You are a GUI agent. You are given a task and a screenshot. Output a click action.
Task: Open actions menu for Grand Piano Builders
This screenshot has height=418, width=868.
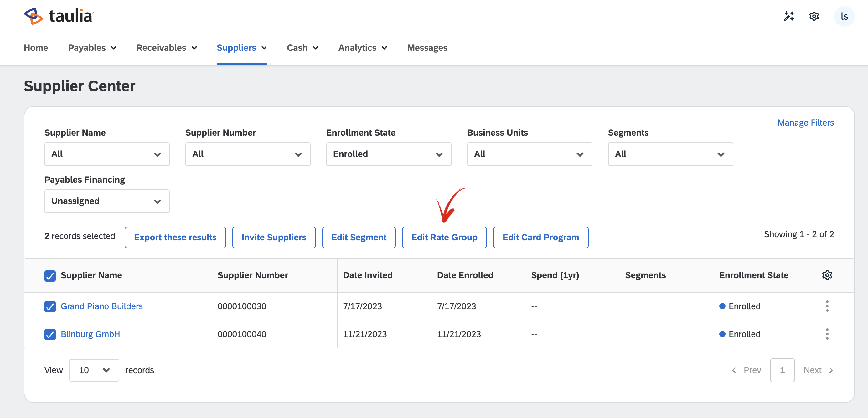pos(827,306)
